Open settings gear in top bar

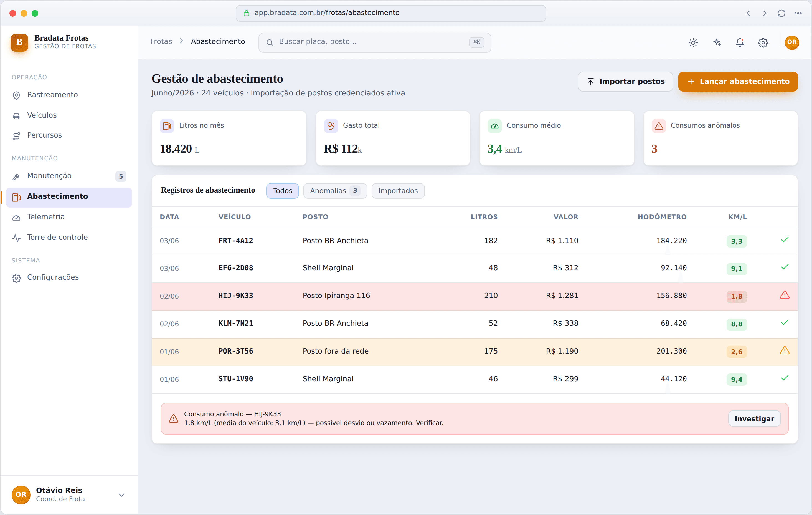(x=763, y=42)
